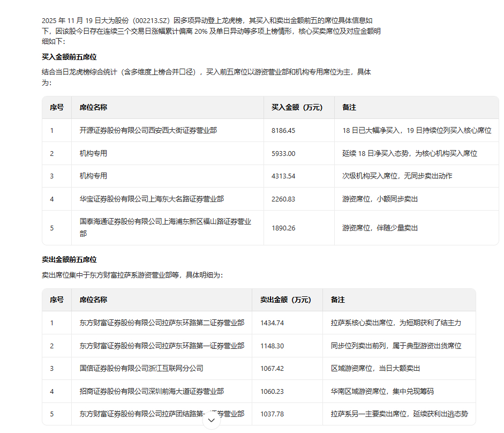The height and width of the screenshot is (433, 504).
Task: Select 国泰海通证券 上海浦东新区福山路 seat cell
Action: 165,228
